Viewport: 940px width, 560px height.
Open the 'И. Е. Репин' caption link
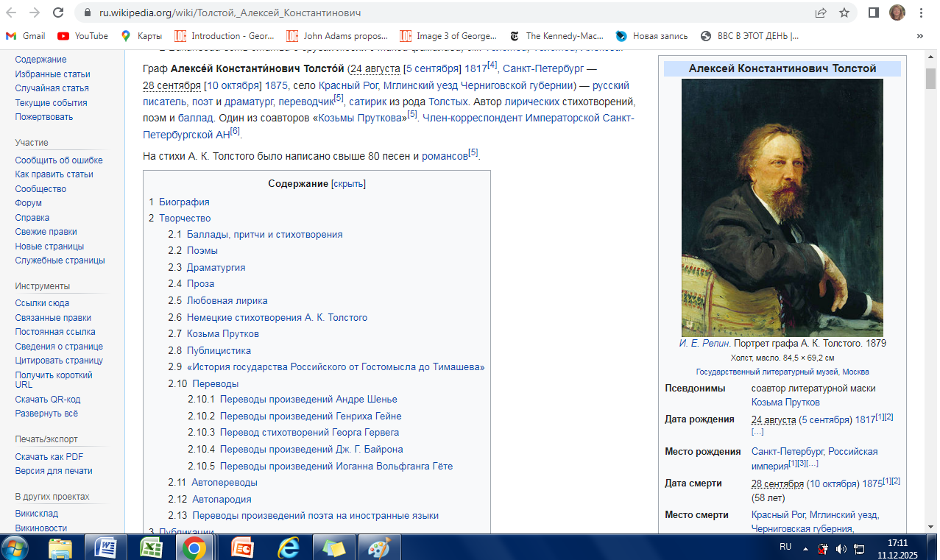coord(704,344)
